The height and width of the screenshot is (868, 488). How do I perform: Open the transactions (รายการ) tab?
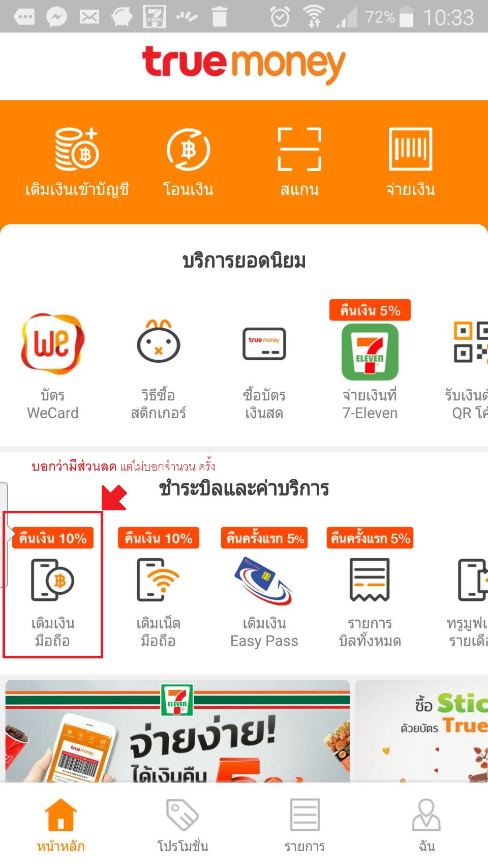pyautogui.click(x=304, y=826)
